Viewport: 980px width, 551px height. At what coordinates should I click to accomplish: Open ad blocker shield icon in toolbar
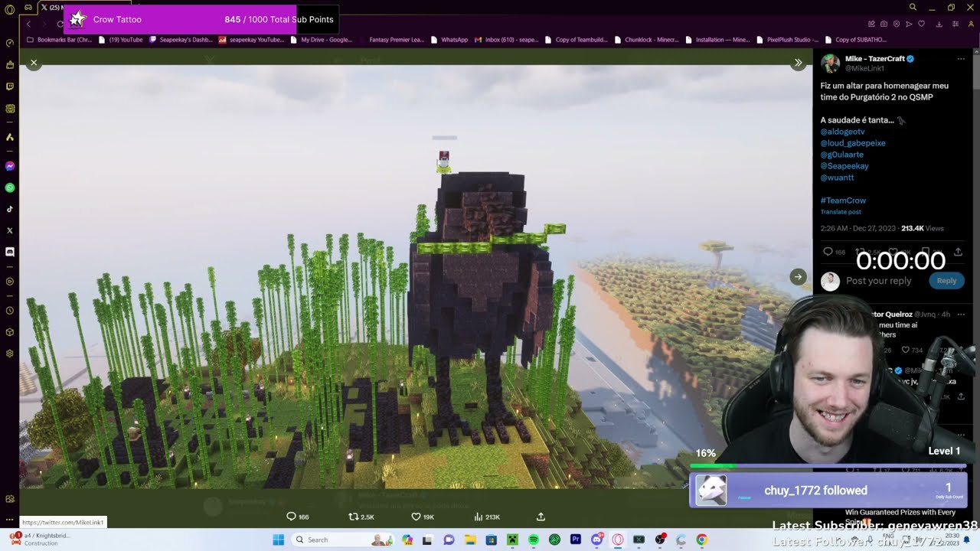click(897, 24)
